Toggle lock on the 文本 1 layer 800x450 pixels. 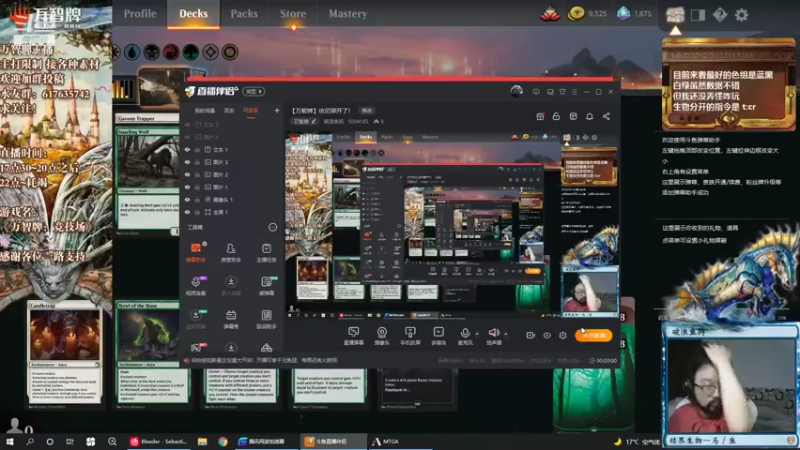(197, 150)
